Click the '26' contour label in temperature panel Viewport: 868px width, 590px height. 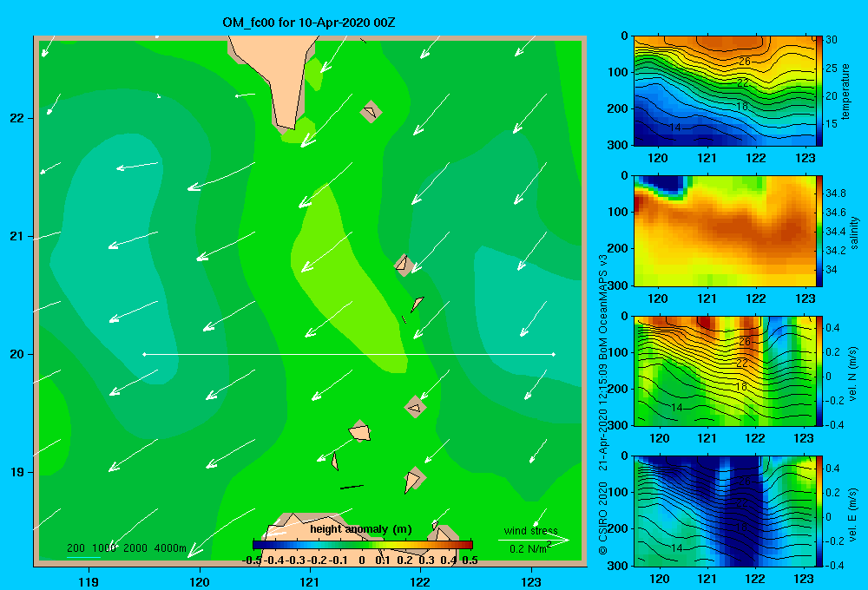pyautogui.click(x=745, y=61)
